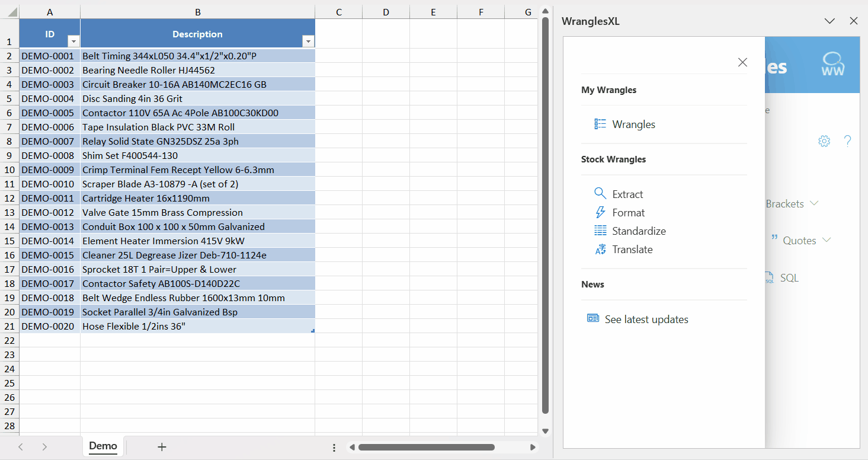Viewport: 868px width, 460px height.
Task: Click the news icon beside See latest updates
Action: coord(593,318)
